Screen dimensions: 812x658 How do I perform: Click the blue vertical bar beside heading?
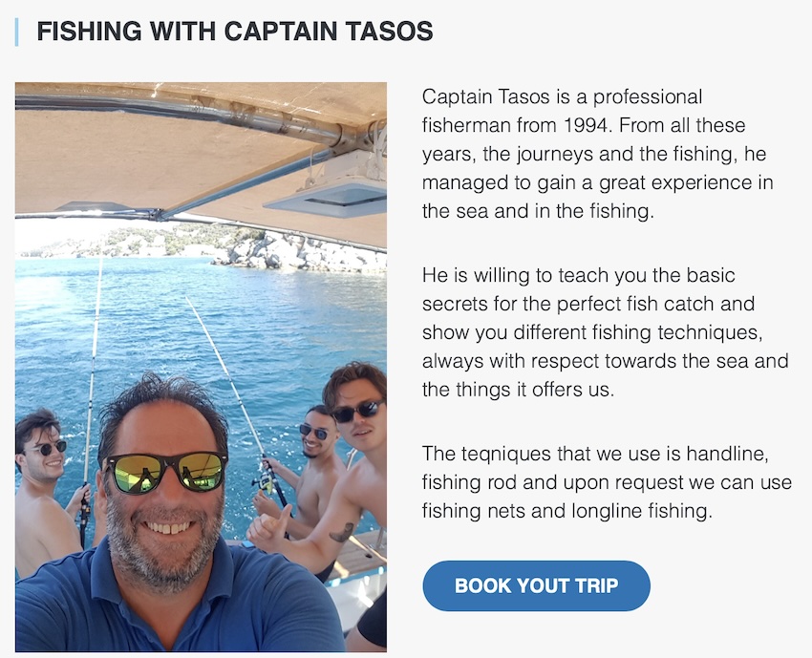click(x=17, y=32)
